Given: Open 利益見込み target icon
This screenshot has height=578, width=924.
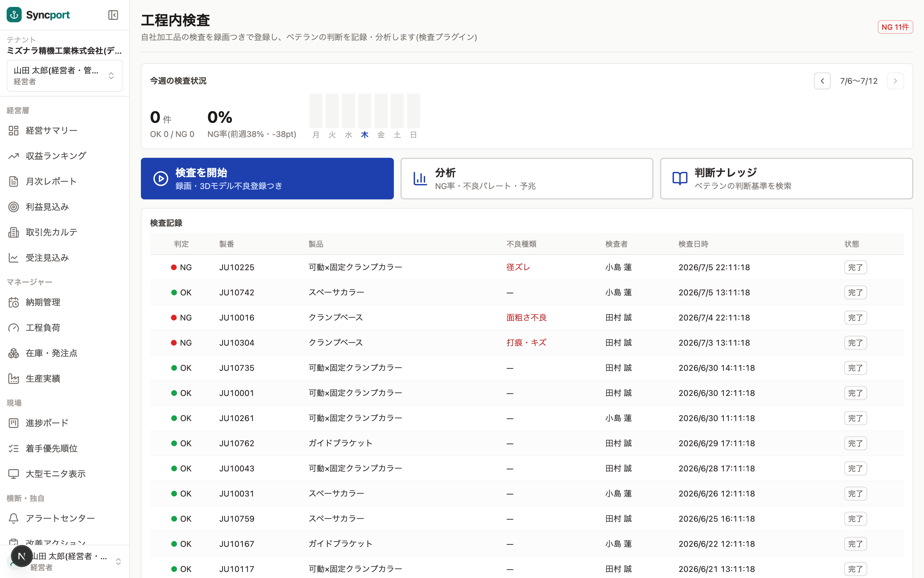Looking at the screenshot, I should (14, 207).
